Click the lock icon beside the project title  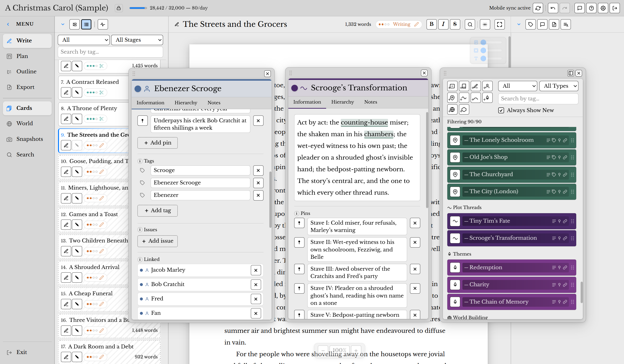pyautogui.click(x=119, y=8)
